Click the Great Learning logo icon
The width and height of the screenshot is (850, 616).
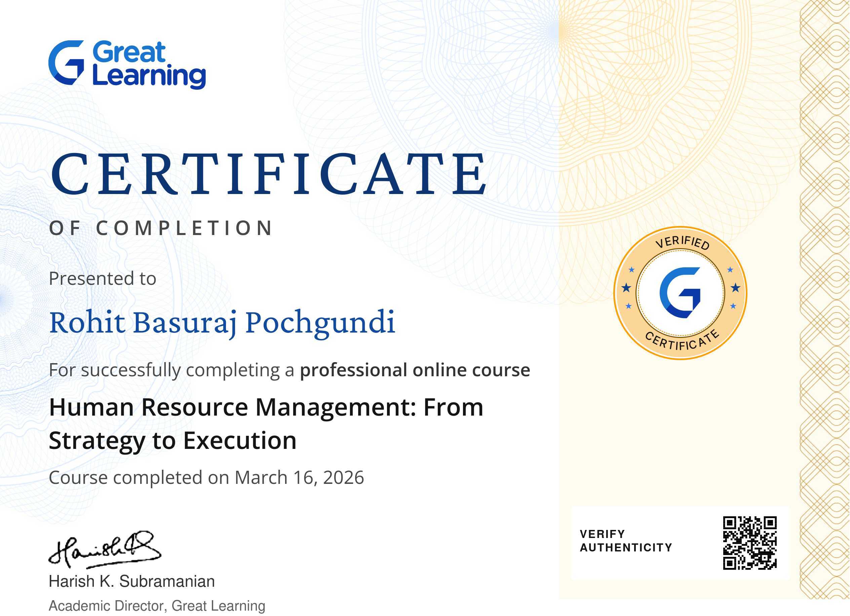(66, 63)
